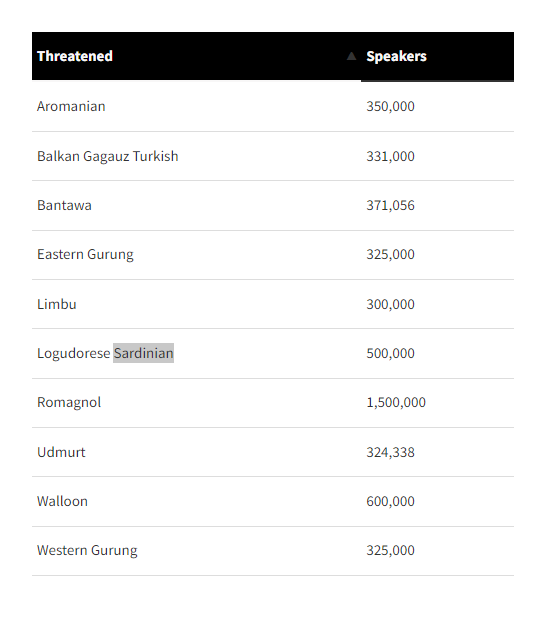Select the Limbu row name
558x622 pixels.
(x=57, y=304)
